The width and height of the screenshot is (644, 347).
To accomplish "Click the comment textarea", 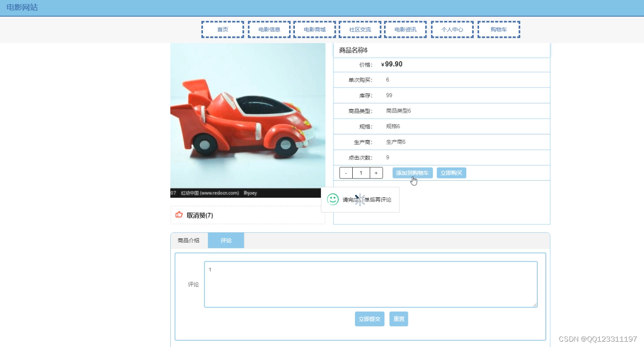I will 371,284.
